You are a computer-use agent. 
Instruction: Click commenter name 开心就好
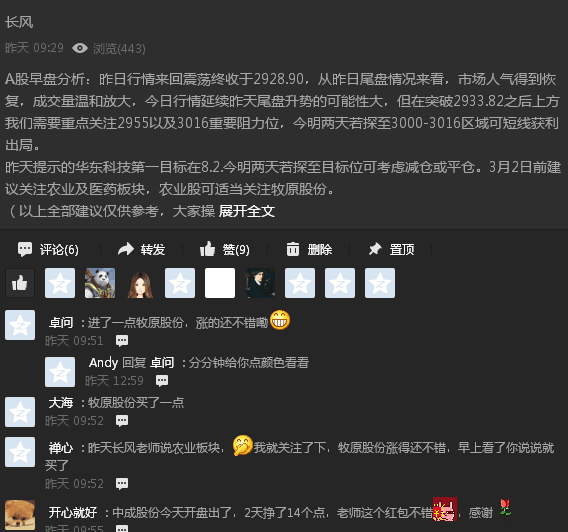73,512
